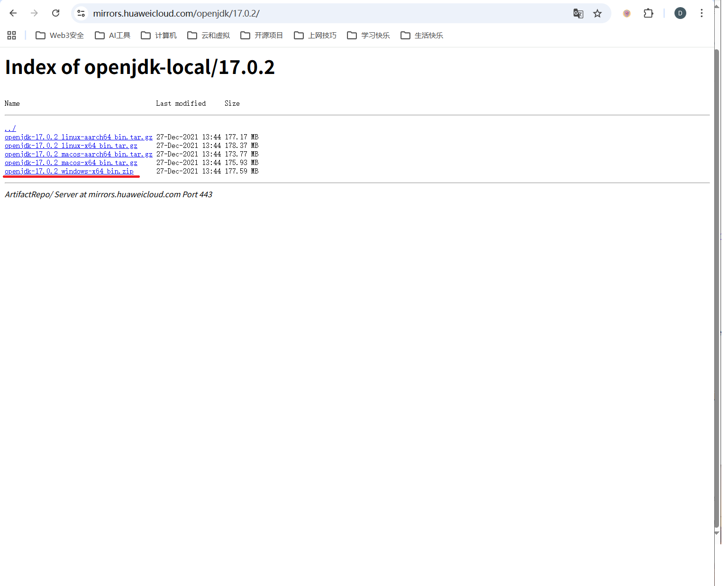The image size is (728, 586).
Task: Open the 计算机 bookmark folder
Action: (x=159, y=36)
